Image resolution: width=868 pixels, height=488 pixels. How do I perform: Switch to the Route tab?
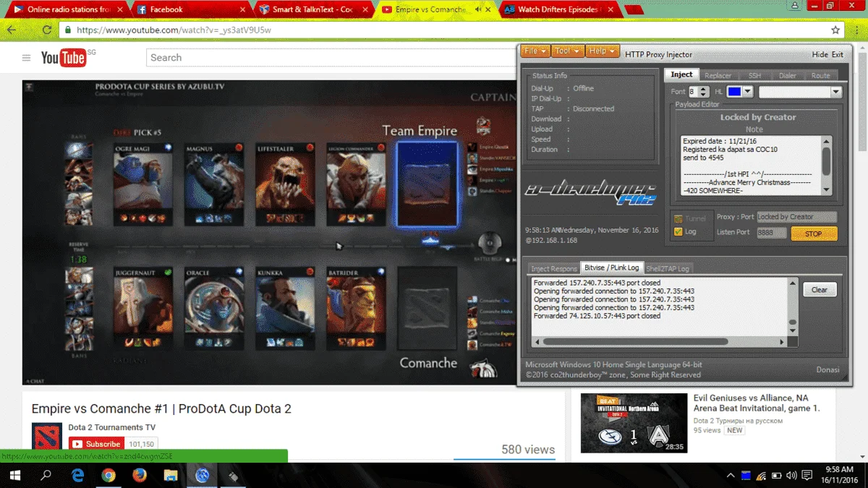pos(820,75)
